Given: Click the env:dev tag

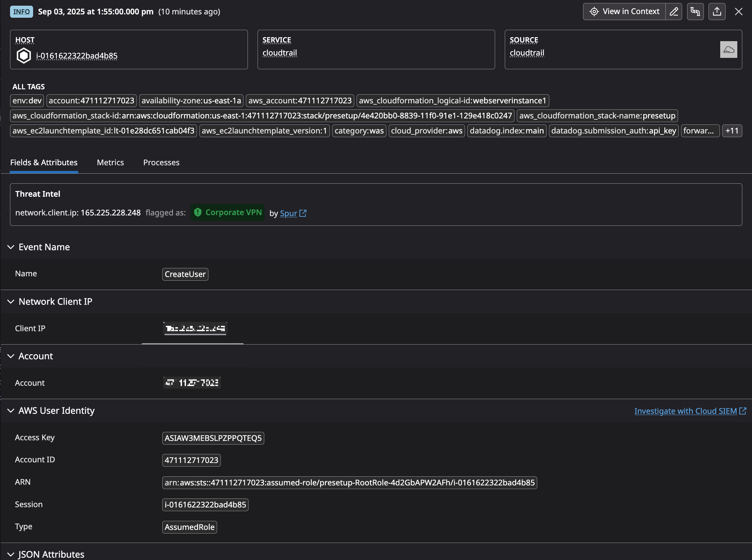Looking at the screenshot, I should point(27,101).
